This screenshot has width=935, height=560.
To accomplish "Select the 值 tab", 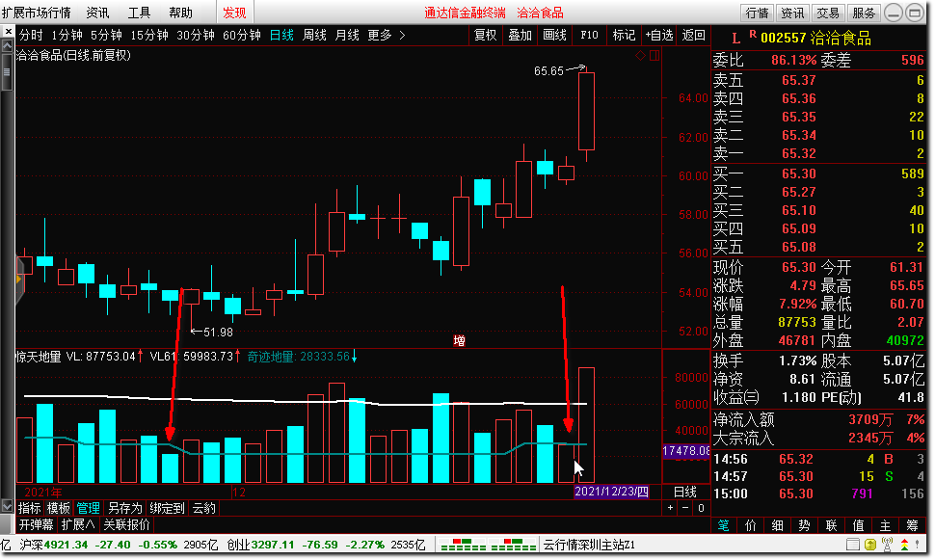I will point(858,525).
